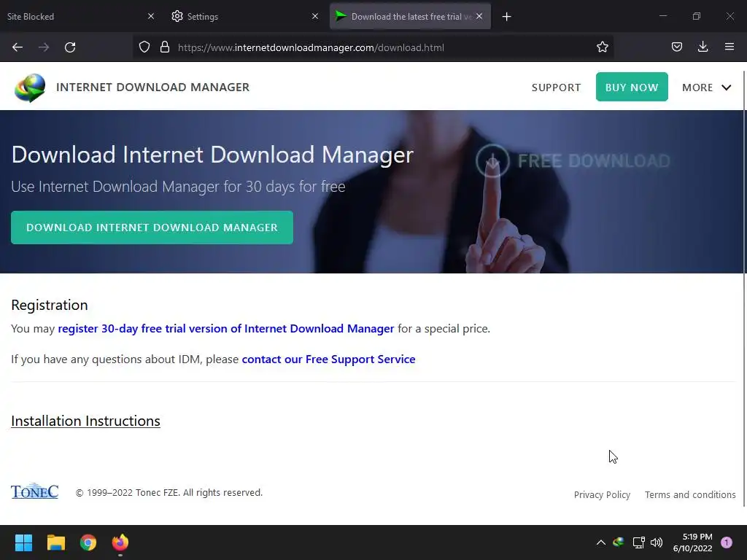747x560 pixels.
Task: Click the Settings tab gear icon
Action: click(x=177, y=16)
